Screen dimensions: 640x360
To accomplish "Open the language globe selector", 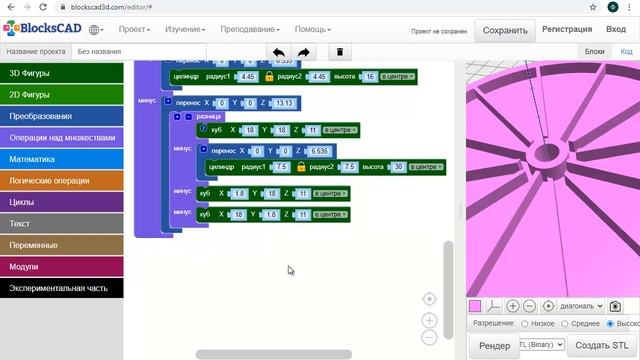I will tap(96, 30).
